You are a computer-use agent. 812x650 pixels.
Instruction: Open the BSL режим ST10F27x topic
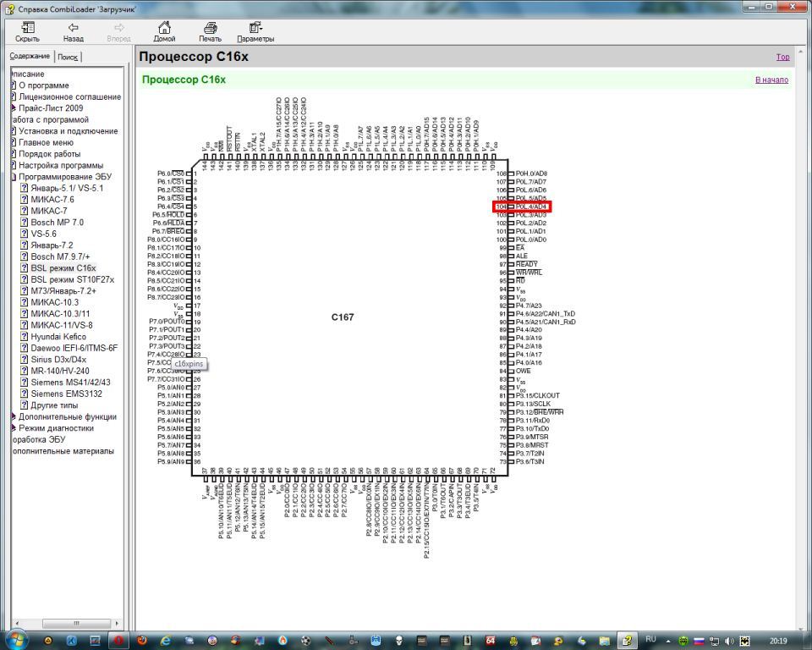point(72,279)
